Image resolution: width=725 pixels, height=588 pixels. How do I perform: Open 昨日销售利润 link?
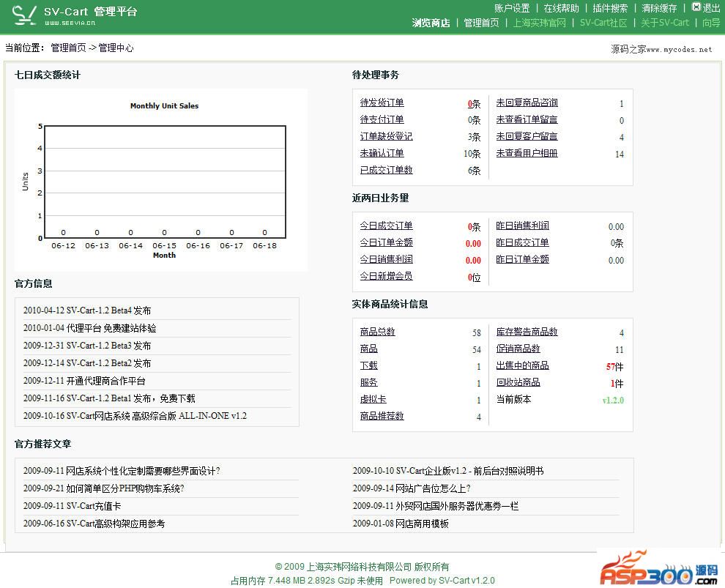(522, 226)
